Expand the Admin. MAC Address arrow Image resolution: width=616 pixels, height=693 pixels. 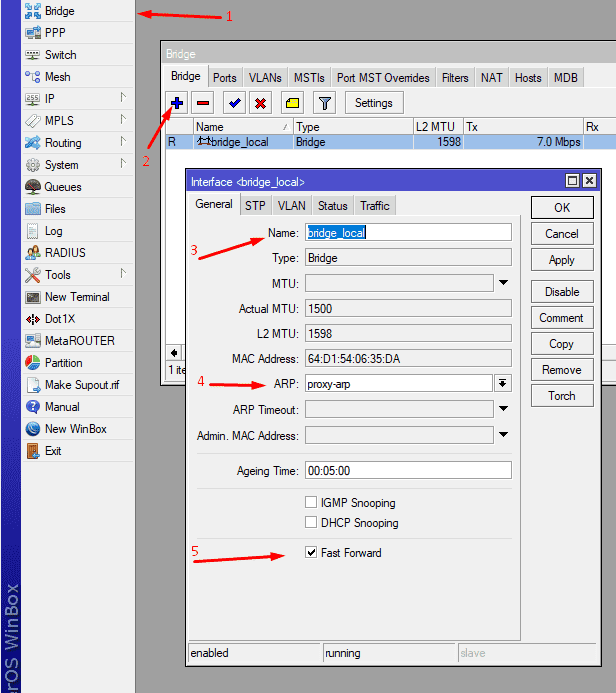[x=503, y=435]
